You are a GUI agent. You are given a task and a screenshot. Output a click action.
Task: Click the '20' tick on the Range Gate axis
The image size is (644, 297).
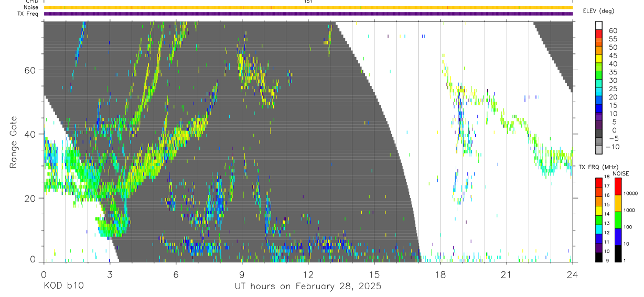click(x=30, y=198)
